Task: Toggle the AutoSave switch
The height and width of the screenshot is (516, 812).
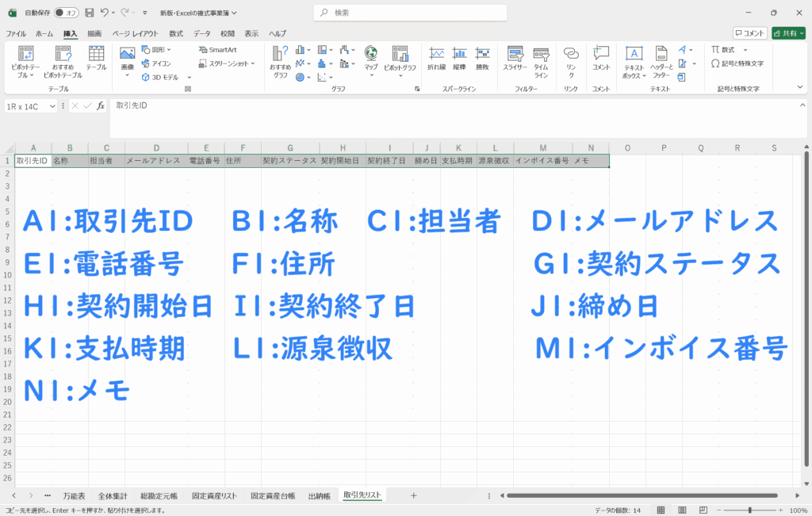Action: pos(66,13)
